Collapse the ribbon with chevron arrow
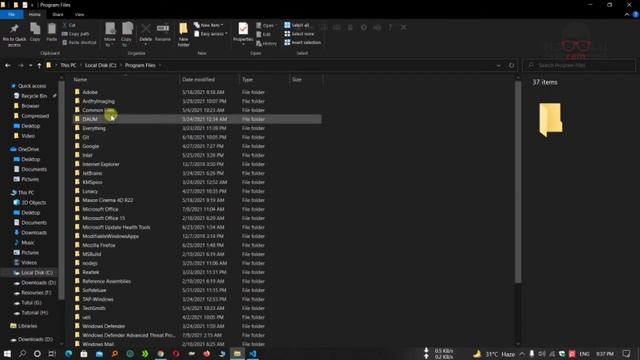The width and height of the screenshot is (640, 360). [x=627, y=14]
